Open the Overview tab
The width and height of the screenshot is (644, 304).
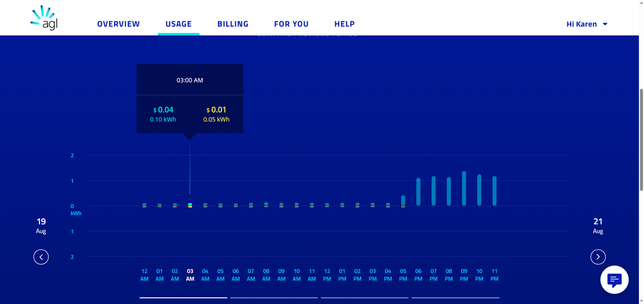click(x=118, y=24)
